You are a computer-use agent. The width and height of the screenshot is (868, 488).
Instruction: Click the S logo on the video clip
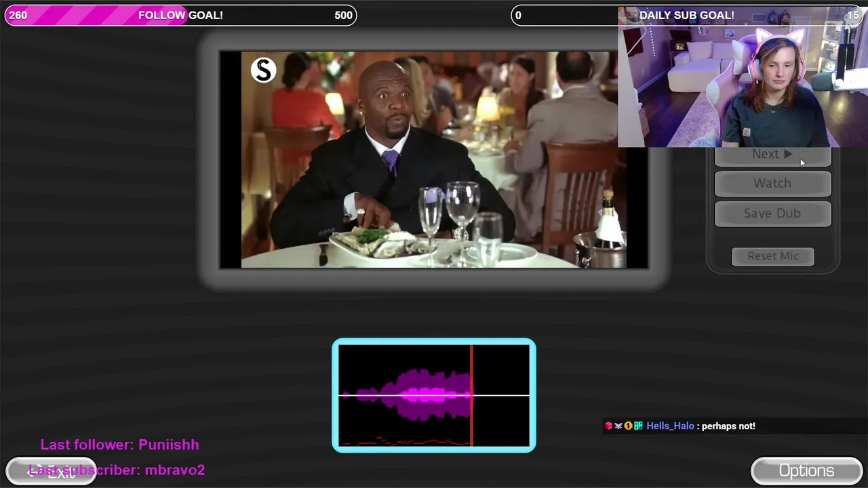(x=263, y=70)
